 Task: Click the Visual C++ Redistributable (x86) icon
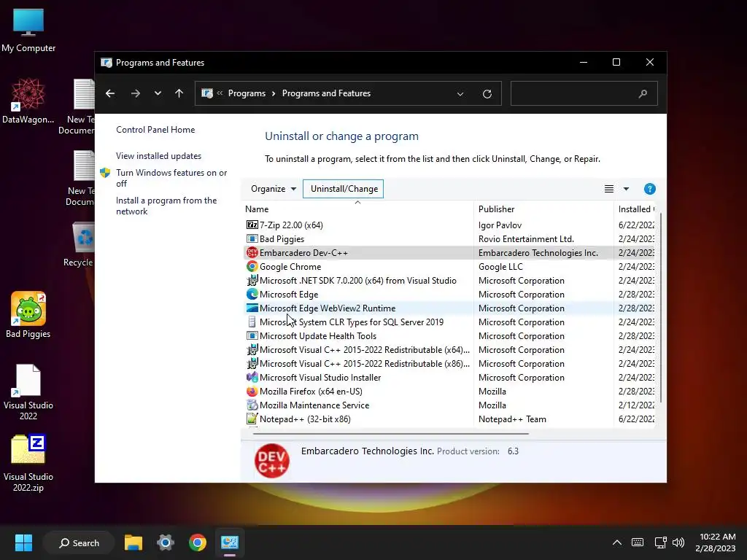pyautogui.click(x=252, y=363)
